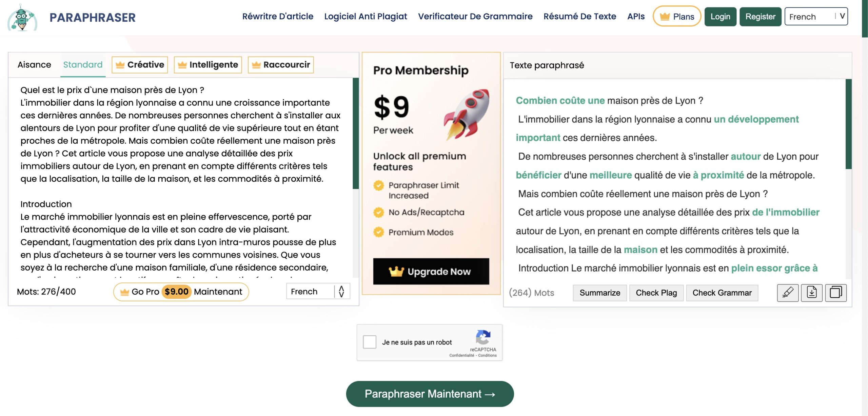Click Upgrade Now button
Screen dimensions: 868x416
pos(431,271)
